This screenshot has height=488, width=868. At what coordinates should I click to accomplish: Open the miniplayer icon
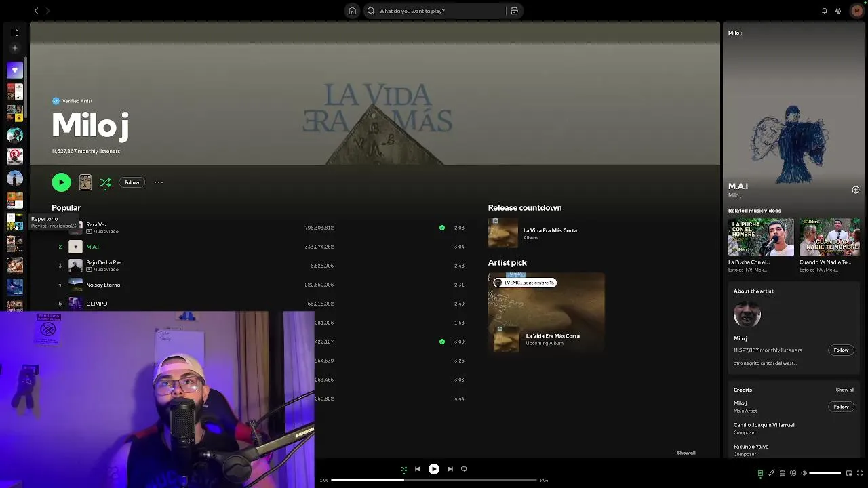coord(848,473)
